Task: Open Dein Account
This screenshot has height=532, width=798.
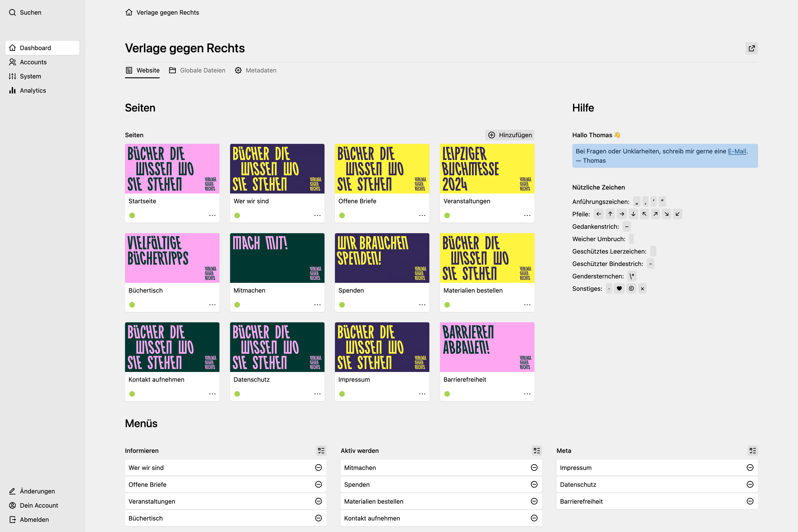Action: point(42,506)
